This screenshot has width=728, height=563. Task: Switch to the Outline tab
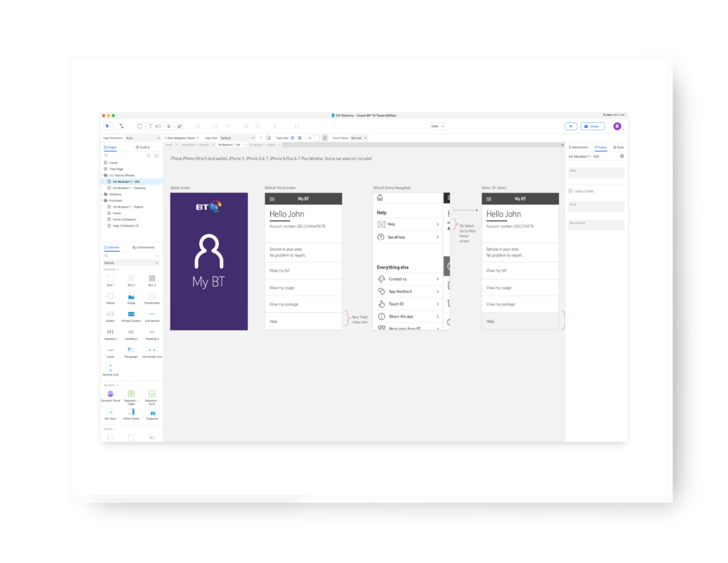[142, 147]
